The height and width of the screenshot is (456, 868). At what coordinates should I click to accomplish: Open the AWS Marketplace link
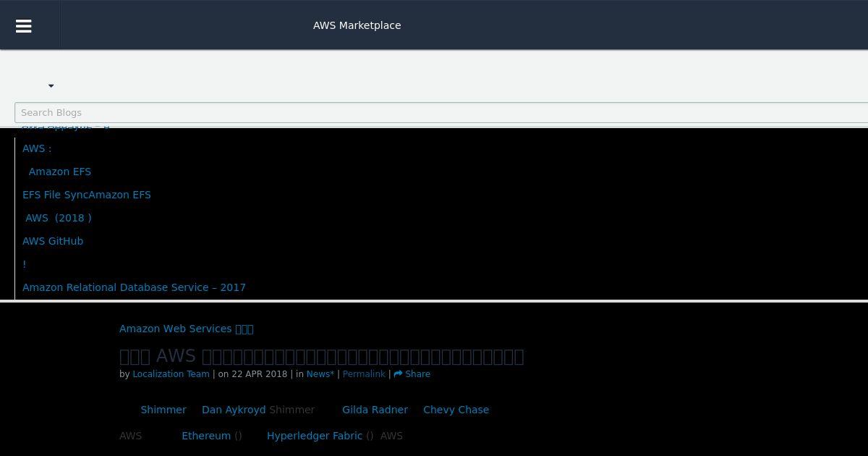[357, 25]
